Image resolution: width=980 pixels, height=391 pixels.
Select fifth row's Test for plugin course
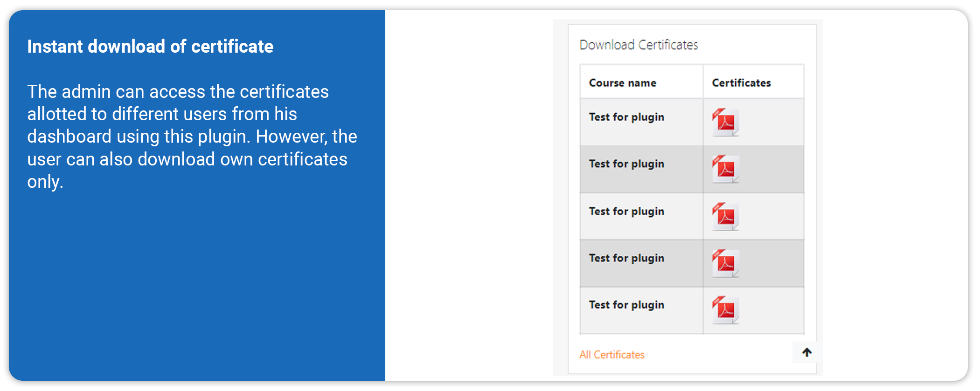626,305
